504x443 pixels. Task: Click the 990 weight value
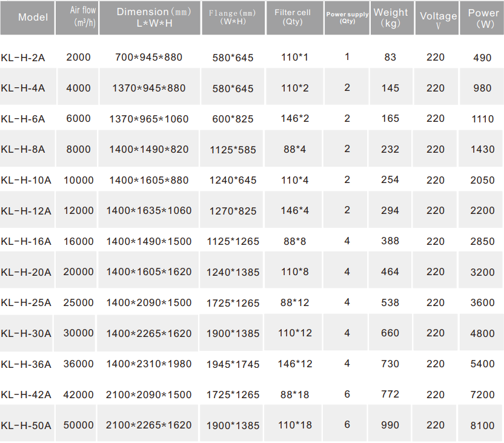[391, 425]
